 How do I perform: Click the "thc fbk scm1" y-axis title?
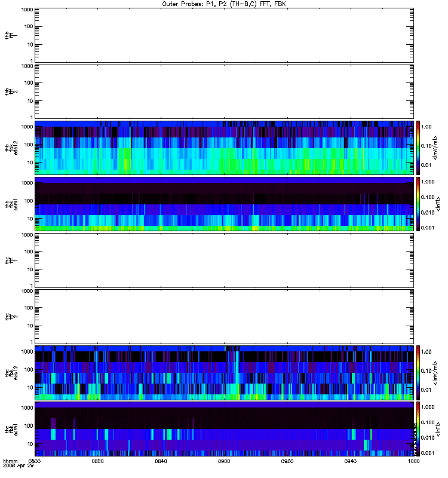coord(11,429)
